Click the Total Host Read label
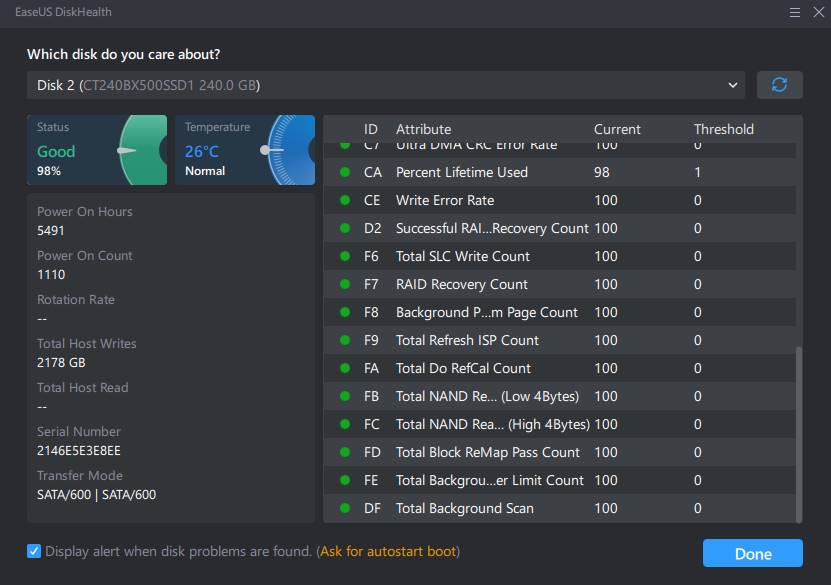 click(83, 387)
